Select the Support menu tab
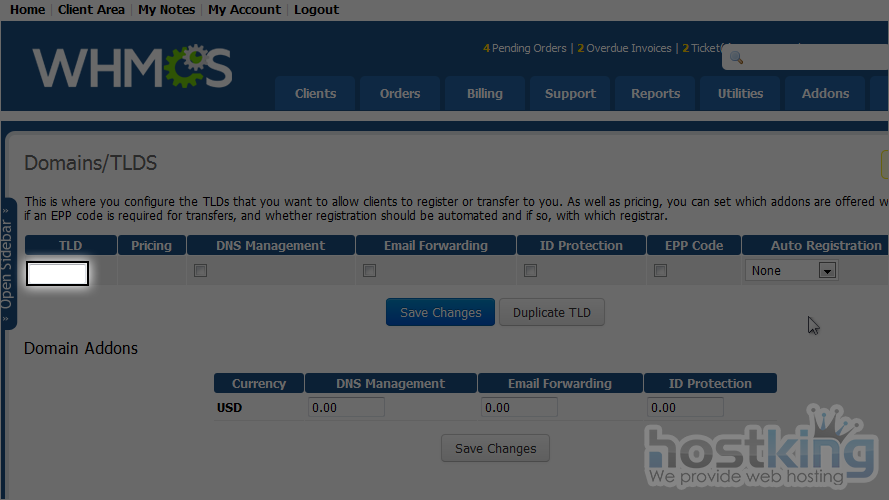Image resolution: width=889 pixels, height=500 pixels. (570, 94)
